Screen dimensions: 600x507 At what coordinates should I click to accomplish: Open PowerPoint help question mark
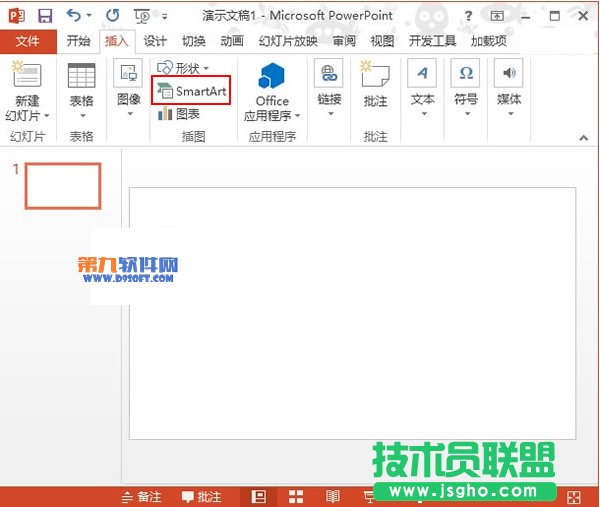468,16
